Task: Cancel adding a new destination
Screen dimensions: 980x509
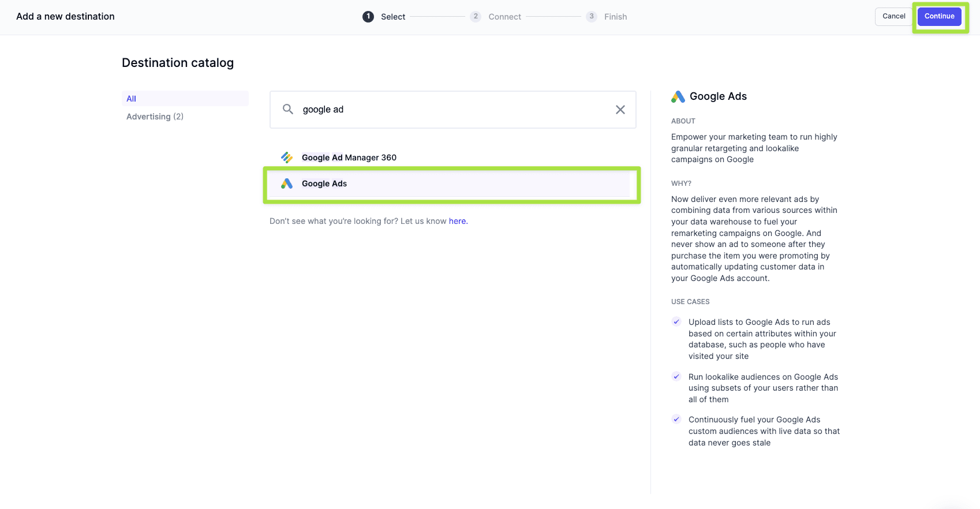Action: coord(893,17)
